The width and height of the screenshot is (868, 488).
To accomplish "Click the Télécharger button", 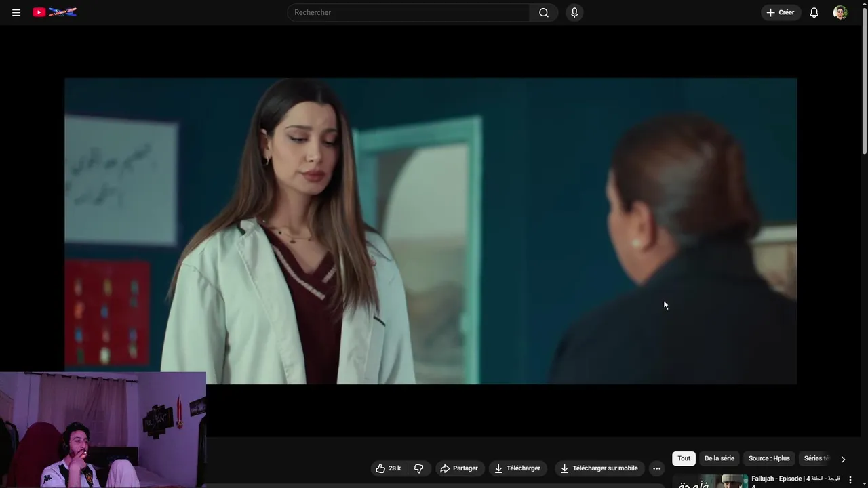I will click(x=517, y=468).
